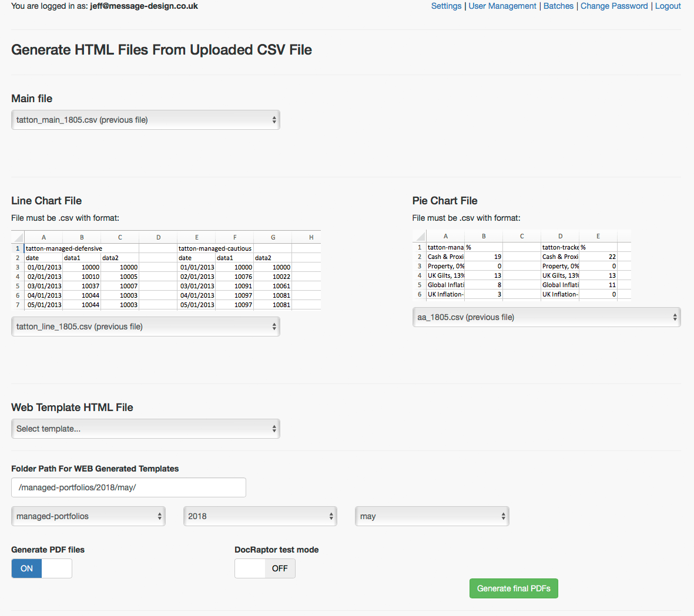Click the pie chart format example image
Image resolution: width=694 pixels, height=616 pixels.
[522, 265]
